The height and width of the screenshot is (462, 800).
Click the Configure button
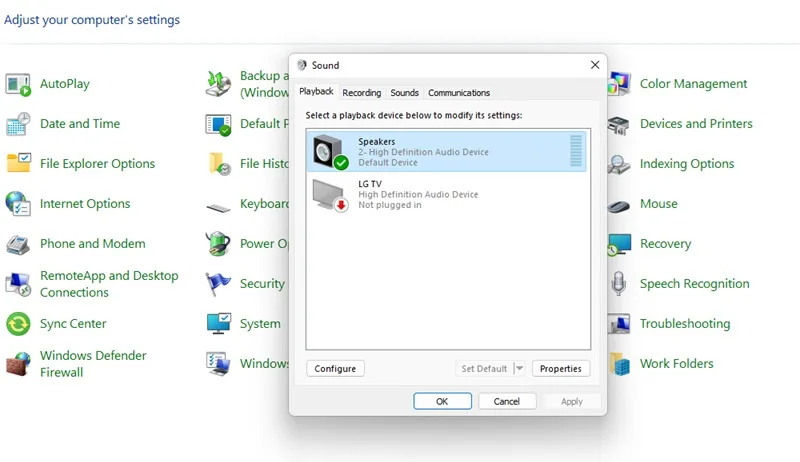(x=335, y=369)
